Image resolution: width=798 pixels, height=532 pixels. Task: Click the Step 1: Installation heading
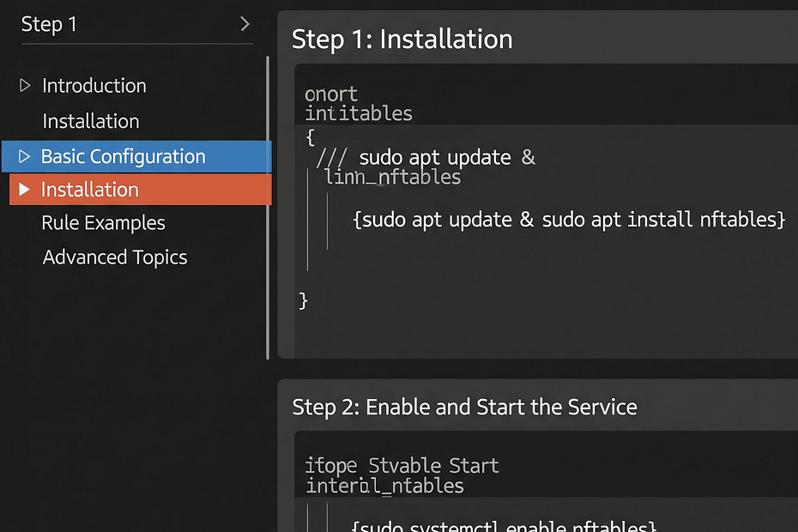coord(402,39)
